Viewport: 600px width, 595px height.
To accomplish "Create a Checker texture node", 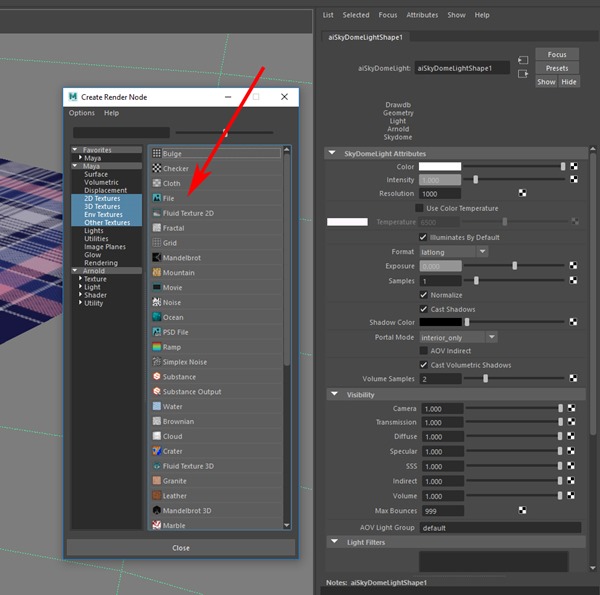I will [x=216, y=168].
